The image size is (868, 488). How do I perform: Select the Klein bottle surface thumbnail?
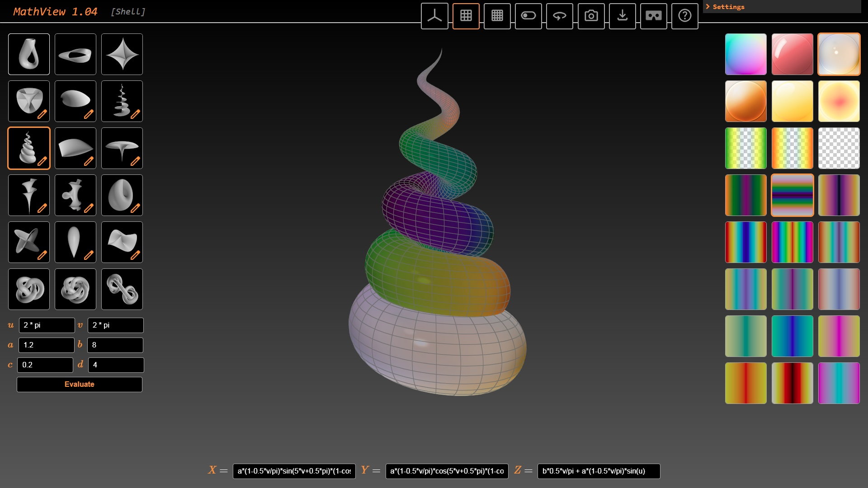[x=29, y=54]
